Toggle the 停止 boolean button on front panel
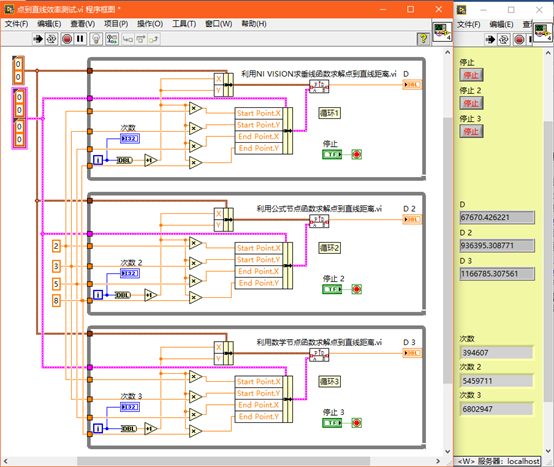The image size is (554, 467). click(x=471, y=75)
